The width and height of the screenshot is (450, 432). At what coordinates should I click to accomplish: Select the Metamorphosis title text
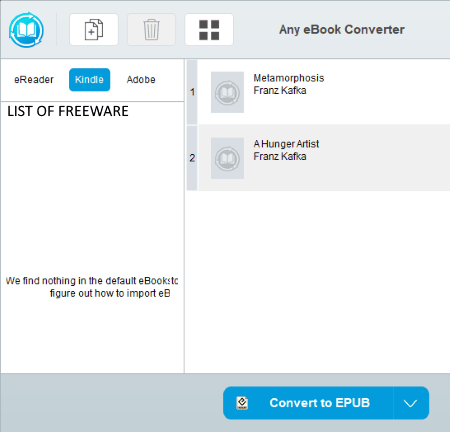pos(289,78)
